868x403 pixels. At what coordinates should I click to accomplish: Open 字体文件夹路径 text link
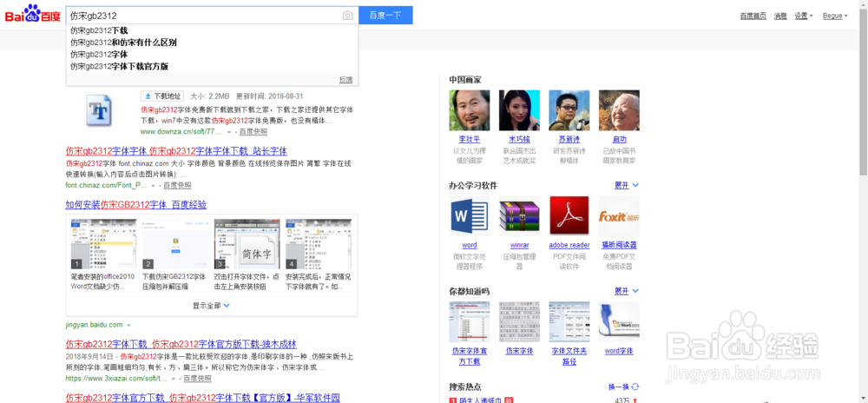pyautogui.click(x=569, y=356)
